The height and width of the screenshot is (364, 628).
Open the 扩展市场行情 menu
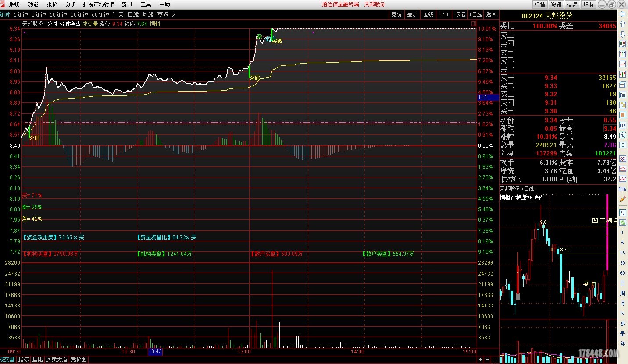pos(99,4)
